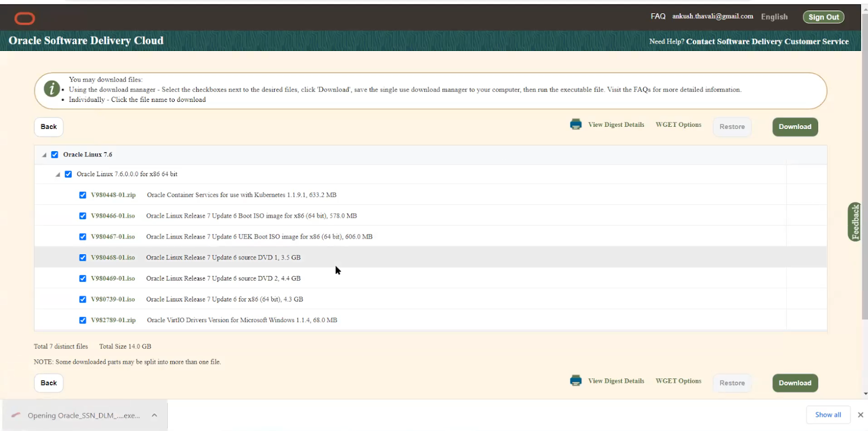Toggle the Oracle Linux 7.6 checkbox
The image size is (868, 431).
(x=55, y=155)
